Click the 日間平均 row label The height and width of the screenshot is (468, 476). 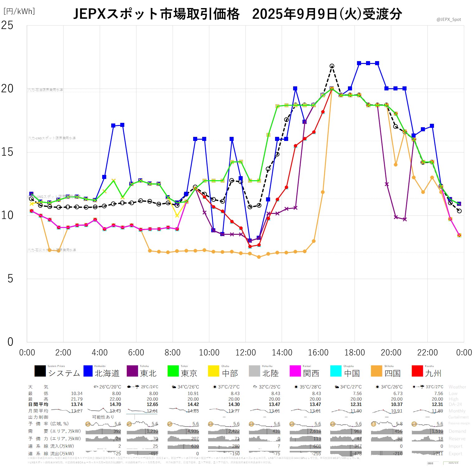38,404
